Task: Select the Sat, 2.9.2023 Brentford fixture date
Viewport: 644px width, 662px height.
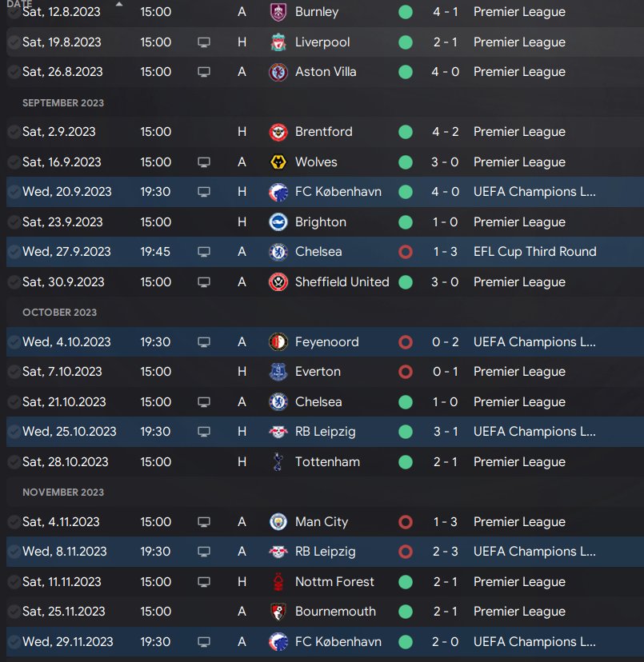Action: (x=58, y=132)
